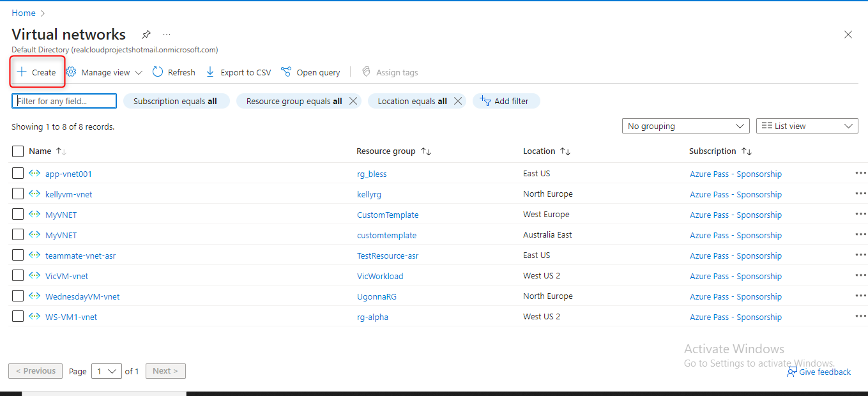Check the VicVM-vnet row checkbox
The image size is (868, 396).
(18, 275)
